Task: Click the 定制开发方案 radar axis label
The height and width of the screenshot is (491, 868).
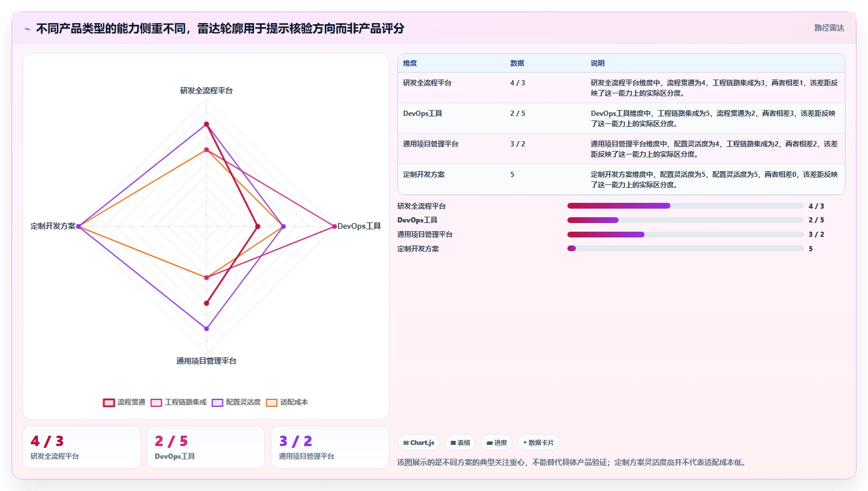Action: [x=53, y=226]
